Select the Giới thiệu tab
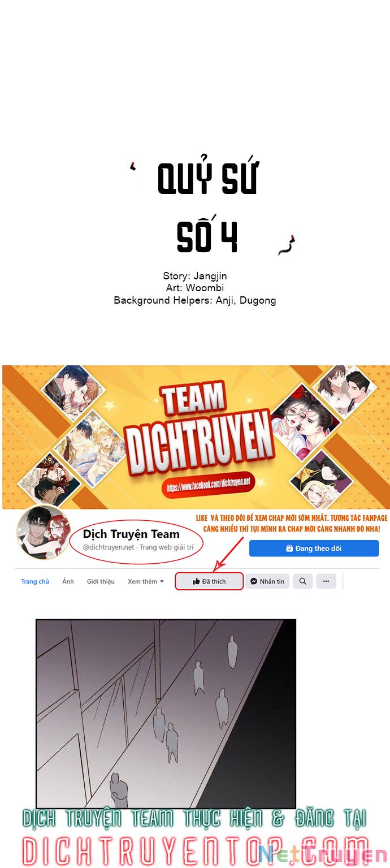The width and height of the screenshot is (390, 868). click(101, 581)
